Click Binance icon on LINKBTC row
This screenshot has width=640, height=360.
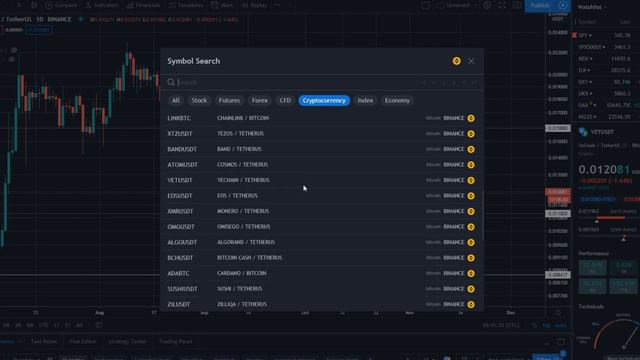[x=471, y=118]
